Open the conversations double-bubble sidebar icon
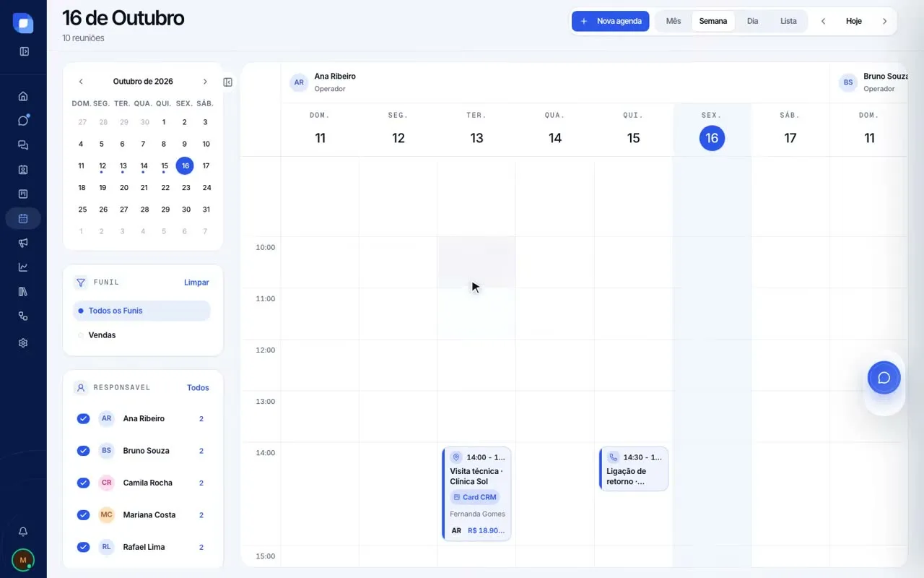This screenshot has width=924, height=578. click(x=23, y=145)
